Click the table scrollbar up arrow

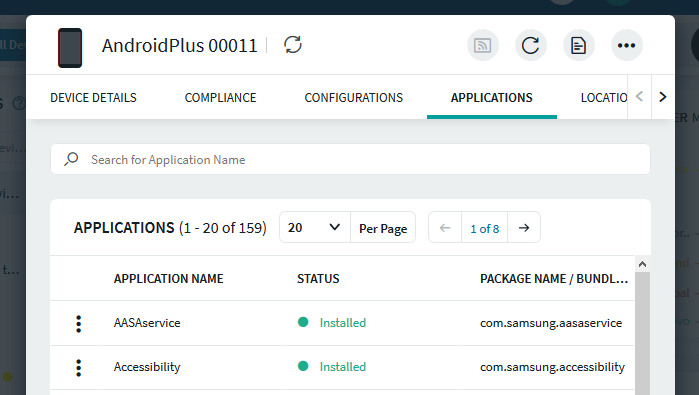[x=642, y=264]
